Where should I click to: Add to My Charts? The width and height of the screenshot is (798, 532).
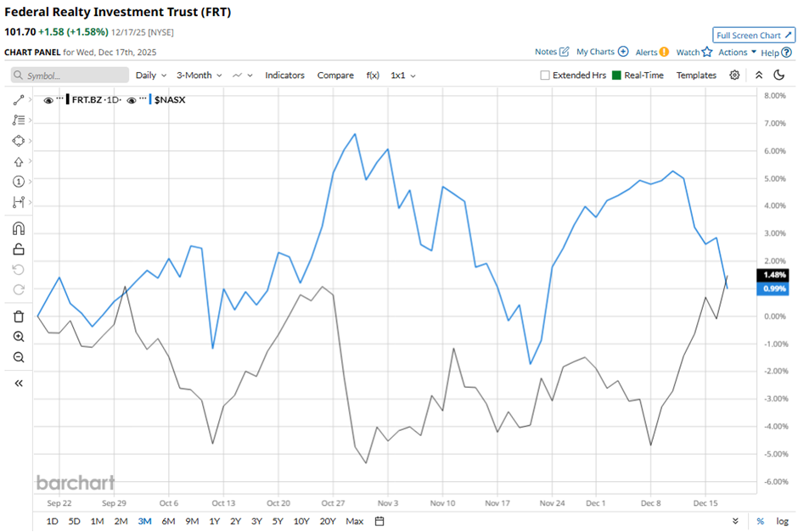coord(602,52)
